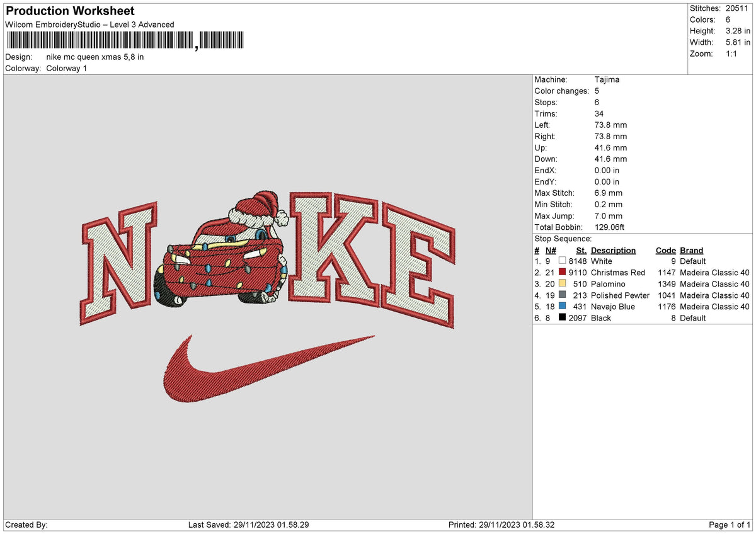Click the Zoom value 1:1
The height and width of the screenshot is (534, 756).
click(732, 54)
